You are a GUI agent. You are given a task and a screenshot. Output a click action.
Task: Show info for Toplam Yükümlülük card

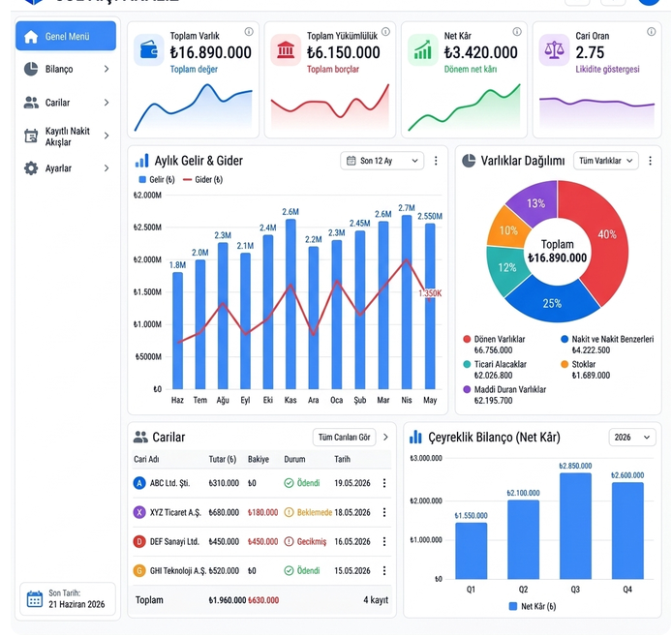(385, 32)
